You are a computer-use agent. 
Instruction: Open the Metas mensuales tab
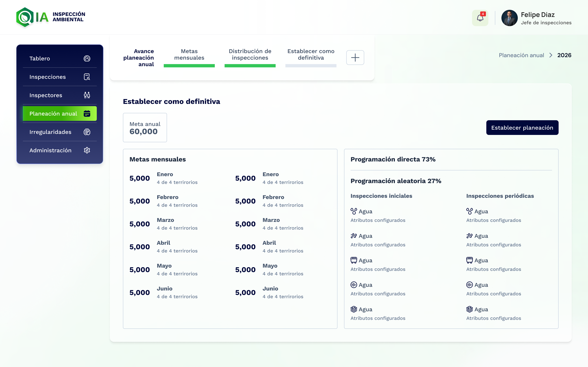[189, 55]
